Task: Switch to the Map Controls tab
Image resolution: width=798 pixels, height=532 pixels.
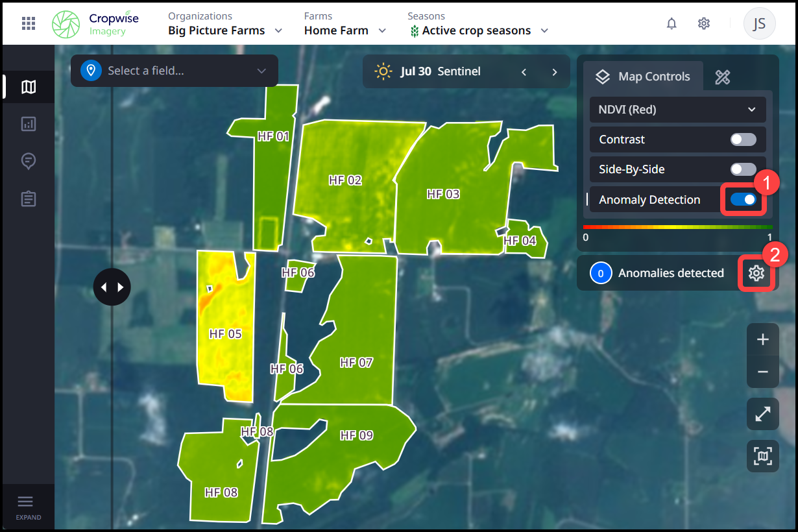Action: tap(643, 77)
